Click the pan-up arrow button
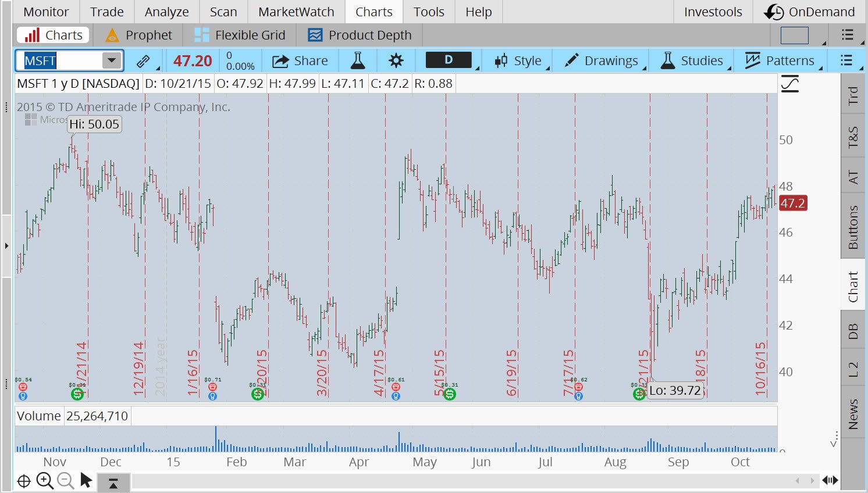 point(113,482)
